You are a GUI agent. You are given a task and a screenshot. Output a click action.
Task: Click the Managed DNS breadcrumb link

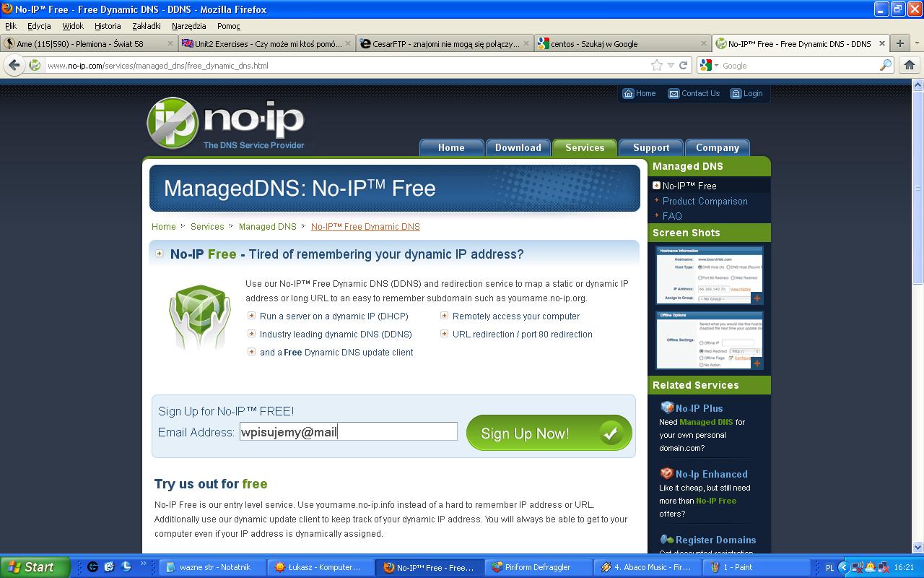tap(268, 226)
